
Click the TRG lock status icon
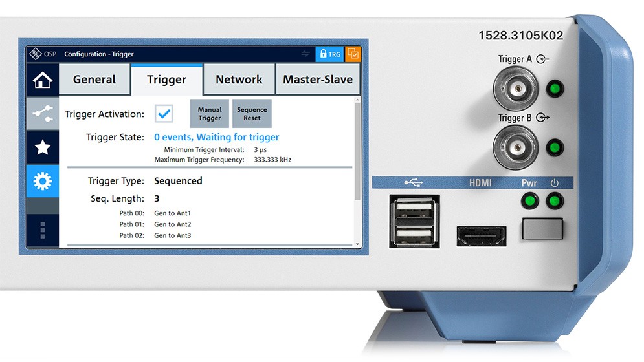(x=330, y=54)
